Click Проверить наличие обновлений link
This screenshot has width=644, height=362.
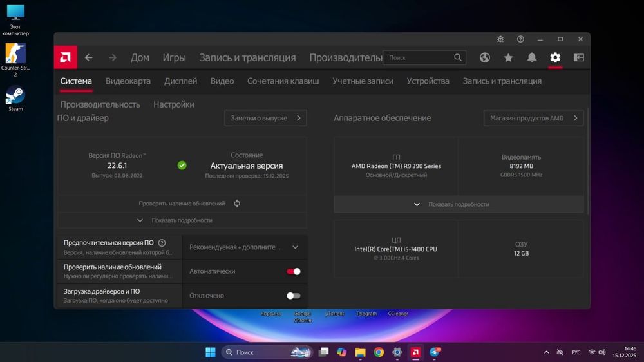coord(182,204)
